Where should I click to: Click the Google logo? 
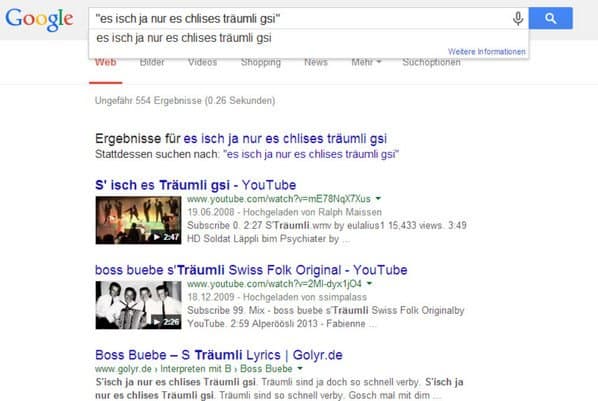pyautogui.click(x=39, y=19)
